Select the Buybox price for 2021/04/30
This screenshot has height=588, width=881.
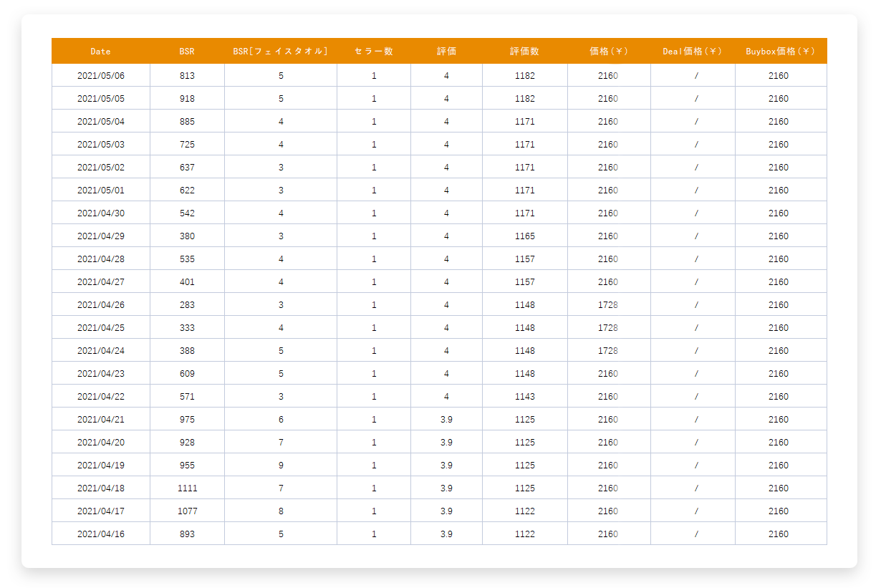pos(779,213)
